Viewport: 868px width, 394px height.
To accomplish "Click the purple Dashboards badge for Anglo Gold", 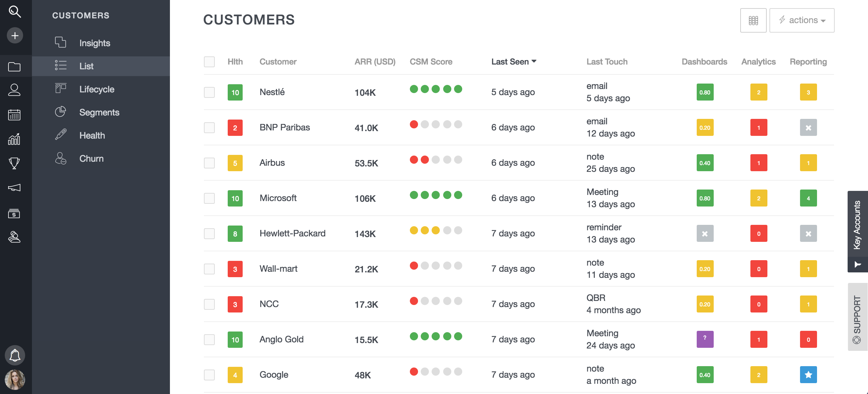I will click(705, 339).
